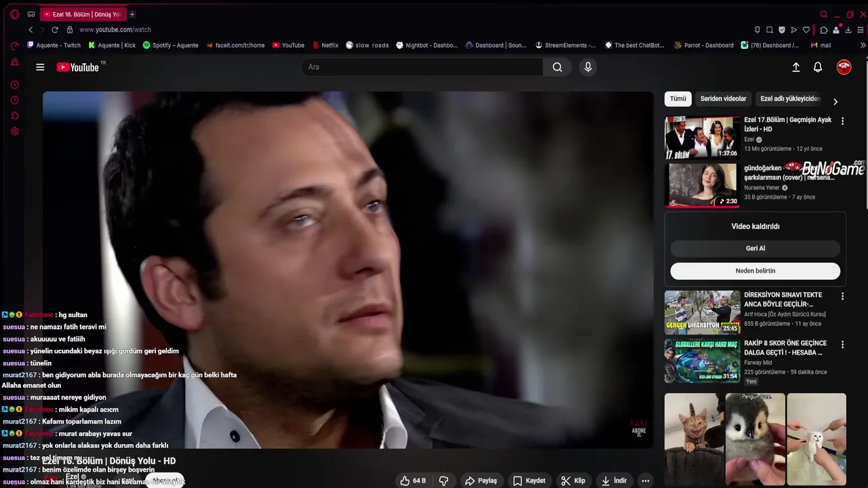Open options for RAKİP 8 SKOR video
This screenshot has height=488, width=868.
(842, 345)
